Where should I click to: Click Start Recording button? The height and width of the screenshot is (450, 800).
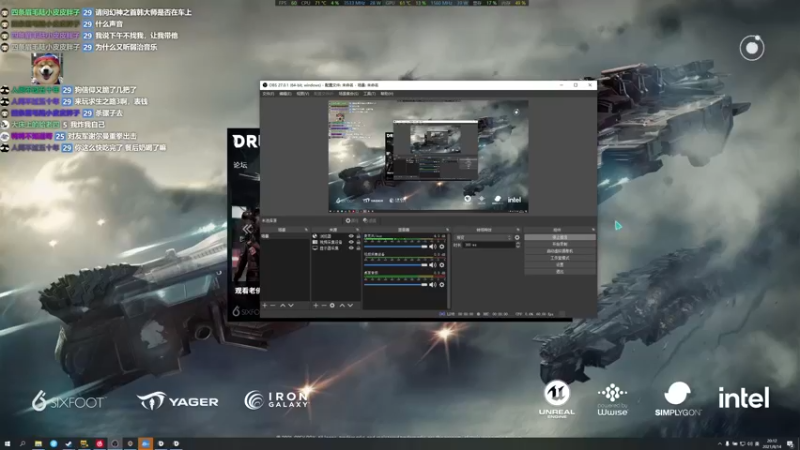[x=560, y=244]
